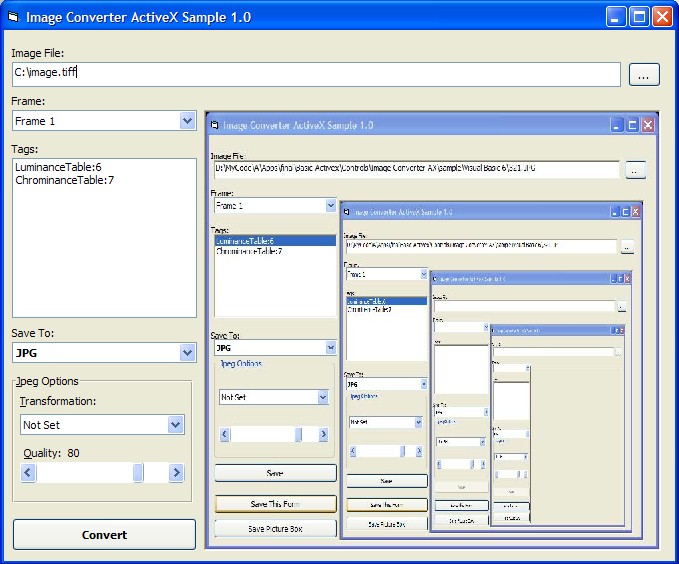The width and height of the screenshot is (679, 564).
Task: Open the Save To format dropdown showing JPG
Action: (188, 353)
